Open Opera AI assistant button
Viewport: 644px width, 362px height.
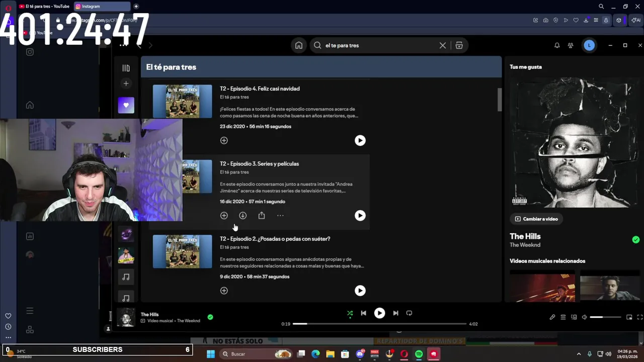[636, 20]
